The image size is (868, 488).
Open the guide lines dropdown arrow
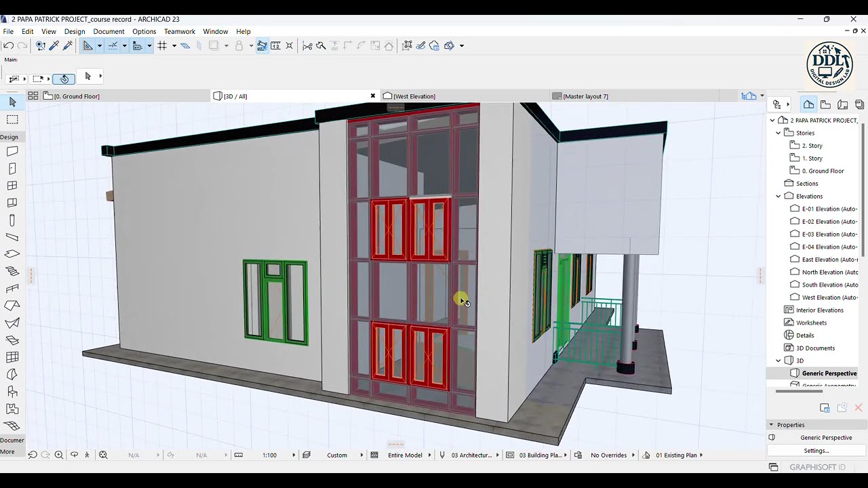tap(99, 45)
